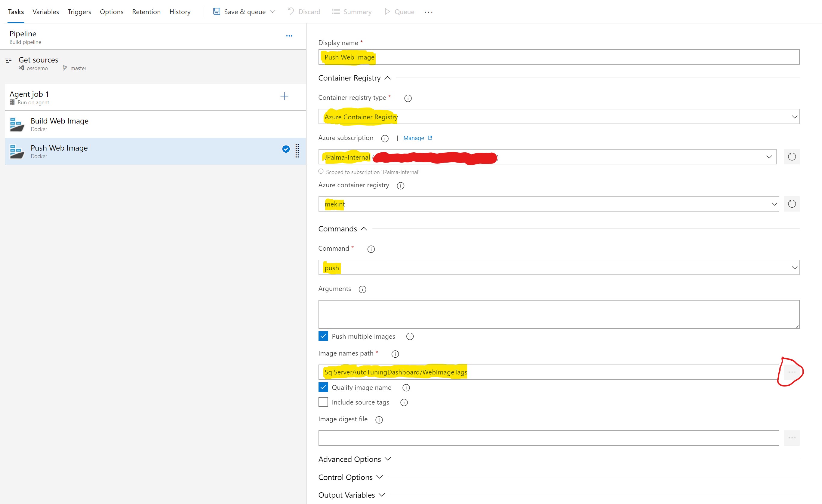
Task: Click the Manage link for Azure subscription
Action: pos(414,138)
